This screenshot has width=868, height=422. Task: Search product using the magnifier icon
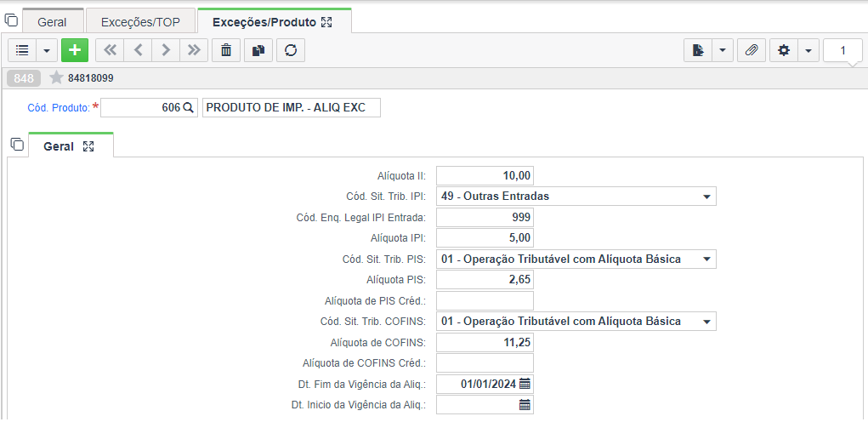coord(188,108)
